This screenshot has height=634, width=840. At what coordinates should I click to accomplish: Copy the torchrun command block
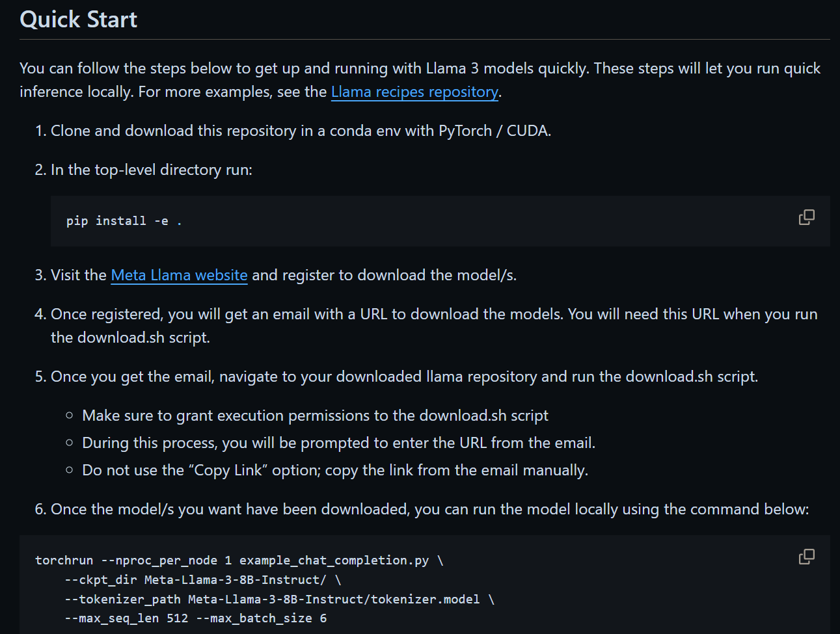(x=806, y=557)
